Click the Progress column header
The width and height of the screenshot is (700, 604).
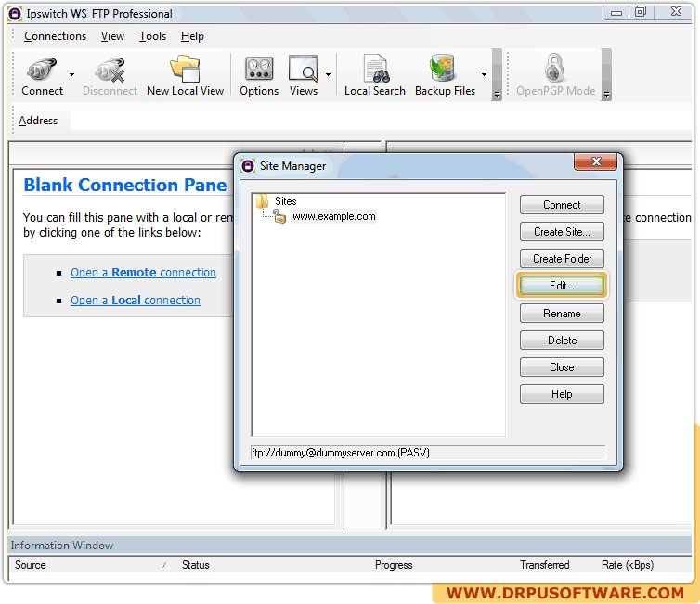pos(394,565)
